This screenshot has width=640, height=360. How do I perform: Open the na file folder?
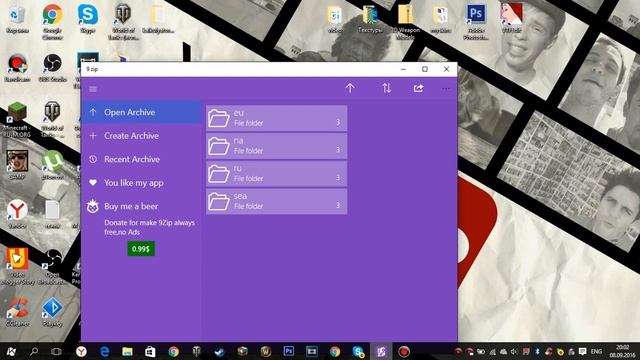point(277,146)
